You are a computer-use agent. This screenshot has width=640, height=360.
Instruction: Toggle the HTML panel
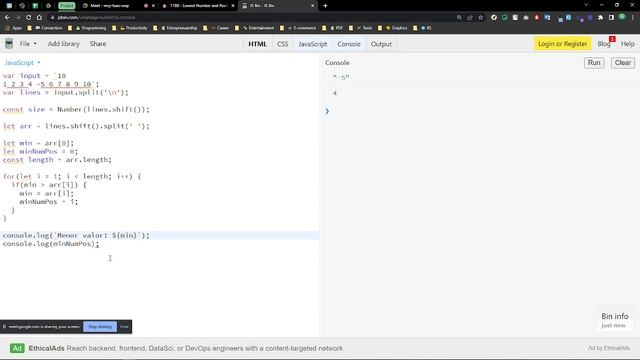pyautogui.click(x=258, y=44)
